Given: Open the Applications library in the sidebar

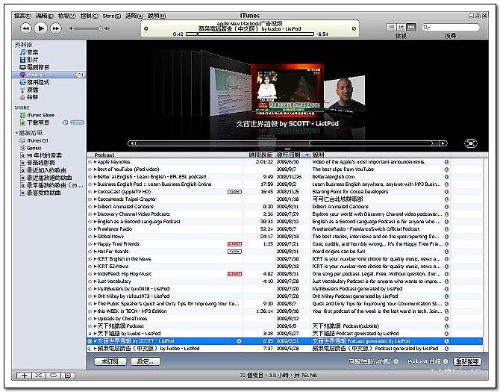Looking at the screenshot, I should tap(34, 82).
